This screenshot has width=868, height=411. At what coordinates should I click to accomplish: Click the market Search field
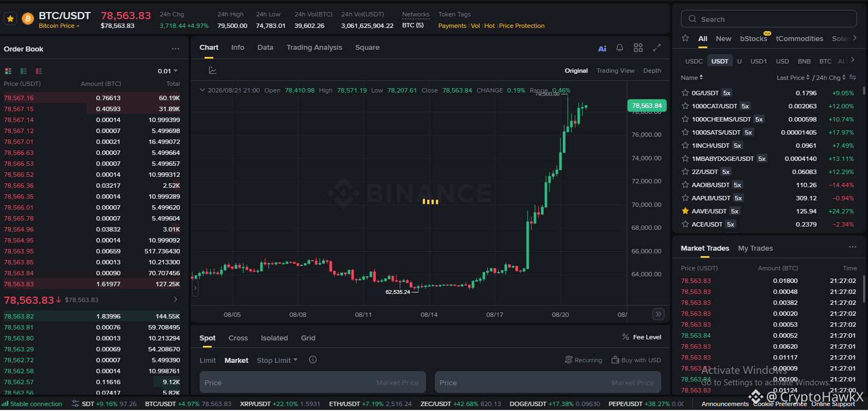tap(769, 19)
